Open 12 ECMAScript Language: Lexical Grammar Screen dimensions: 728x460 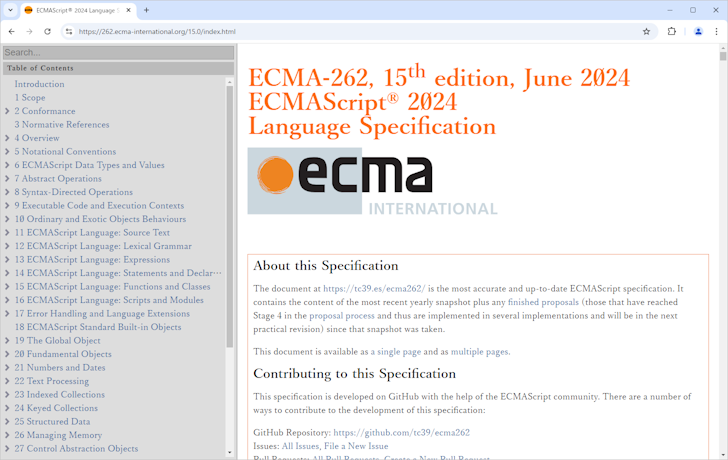(103, 246)
